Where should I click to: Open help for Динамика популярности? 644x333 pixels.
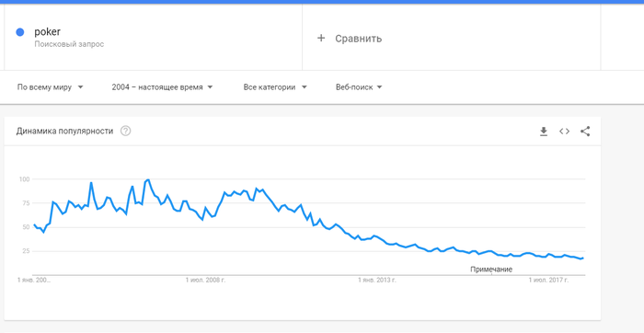coord(126,131)
